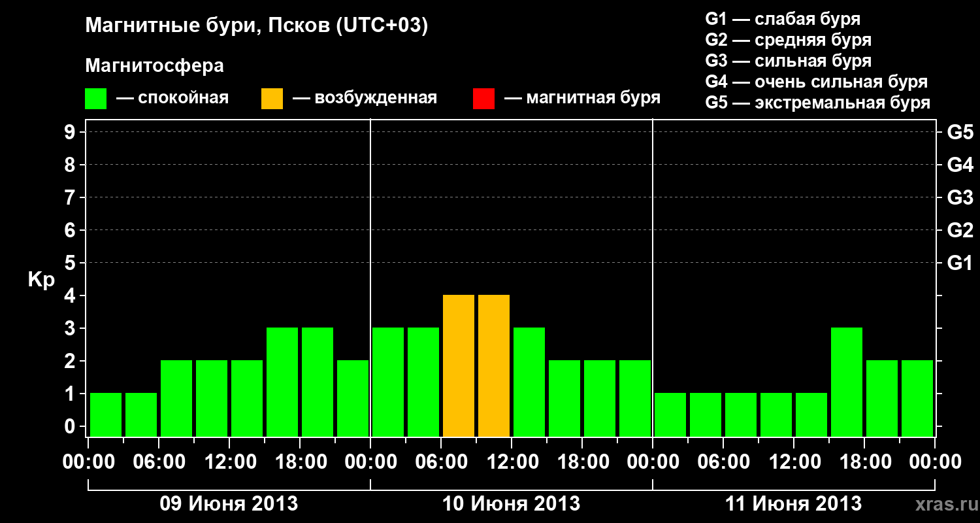Click the 11 Июня 21:00–00:00 green bar
Viewport: 980px width, 523px height.
[x=917, y=399]
